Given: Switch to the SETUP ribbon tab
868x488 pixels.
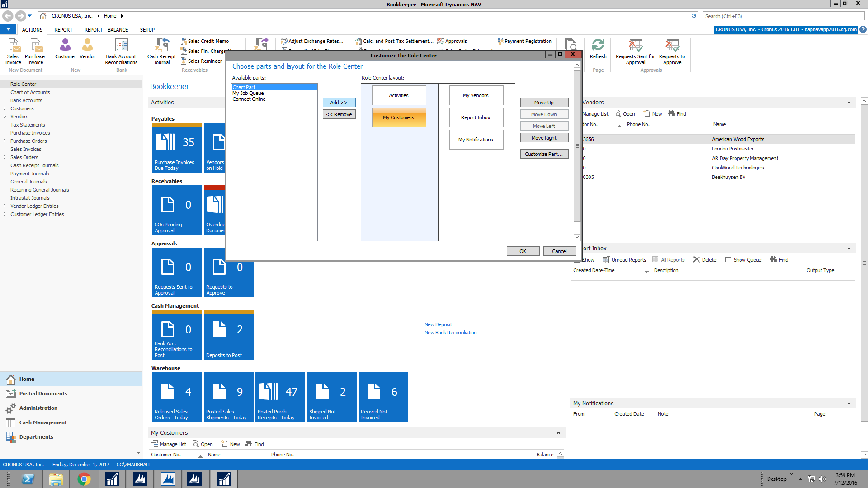Looking at the screenshot, I should click(x=147, y=30).
